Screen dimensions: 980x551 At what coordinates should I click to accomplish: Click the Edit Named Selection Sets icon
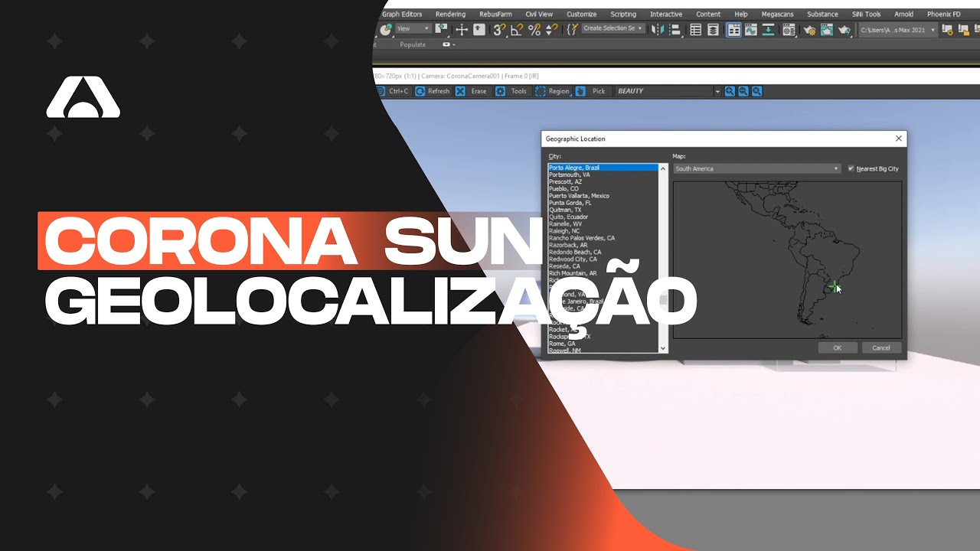click(x=572, y=30)
